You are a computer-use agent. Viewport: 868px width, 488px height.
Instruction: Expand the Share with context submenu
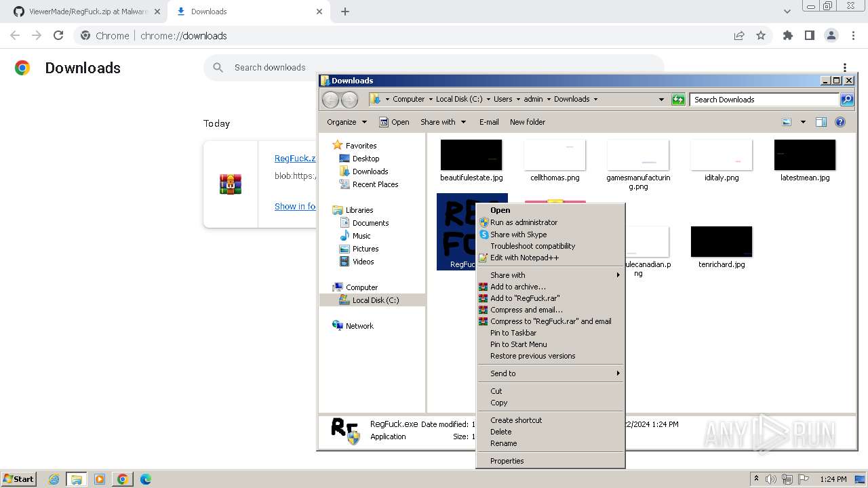[x=550, y=275]
